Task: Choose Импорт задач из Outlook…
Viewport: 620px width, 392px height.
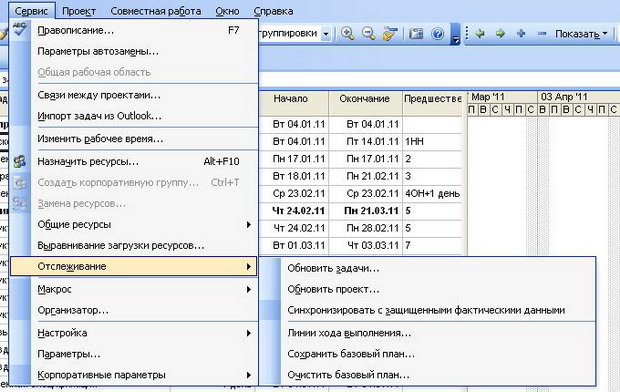Action: point(134,116)
